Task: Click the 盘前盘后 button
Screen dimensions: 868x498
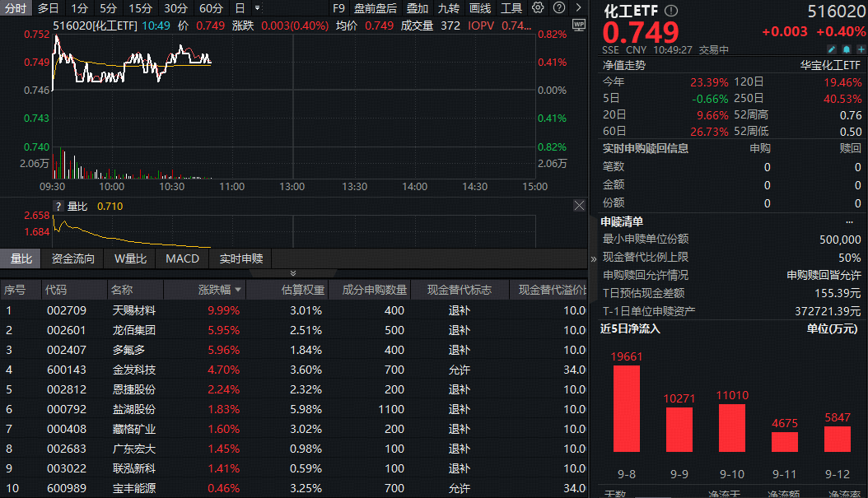Action: point(376,7)
